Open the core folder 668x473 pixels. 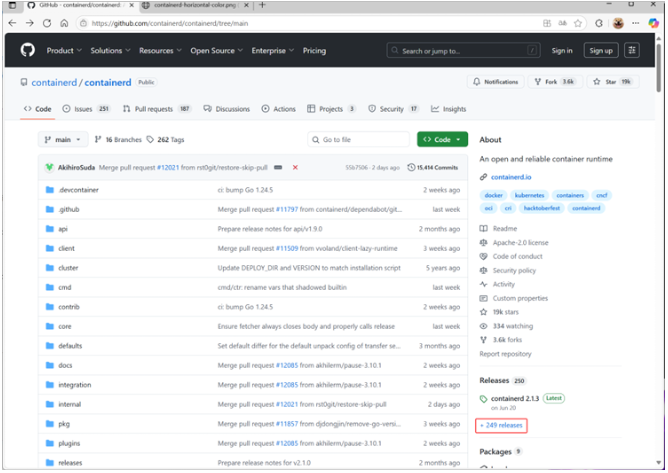[x=65, y=326]
